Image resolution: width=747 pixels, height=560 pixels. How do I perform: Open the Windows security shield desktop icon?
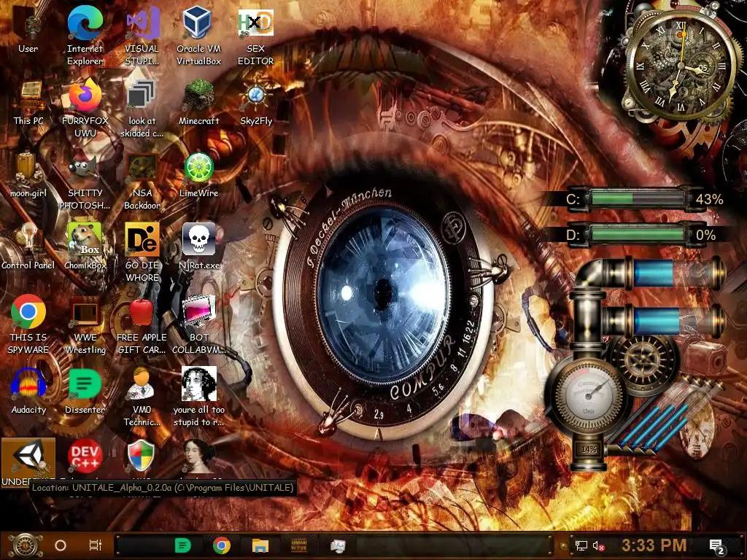(x=142, y=457)
